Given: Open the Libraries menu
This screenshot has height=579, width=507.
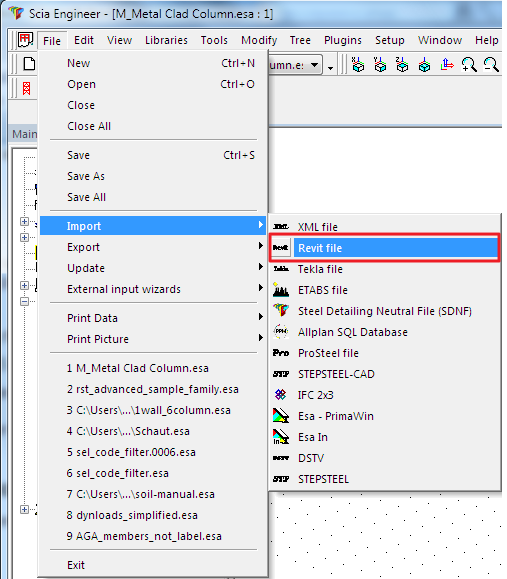Looking at the screenshot, I should click(166, 40).
